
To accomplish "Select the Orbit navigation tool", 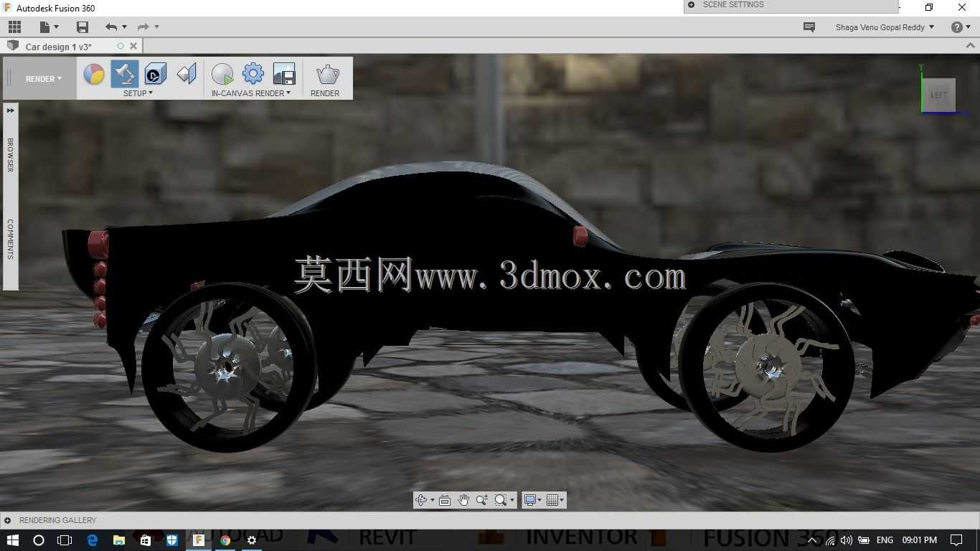I will [x=421, y=500].
